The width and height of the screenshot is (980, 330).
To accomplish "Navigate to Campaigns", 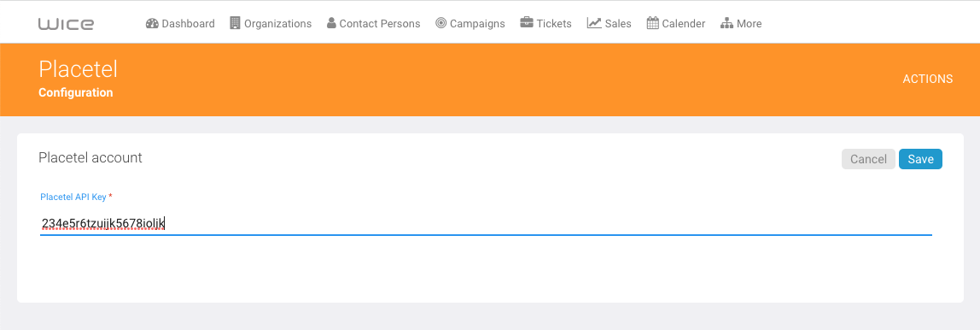I will tap(470, 23).
